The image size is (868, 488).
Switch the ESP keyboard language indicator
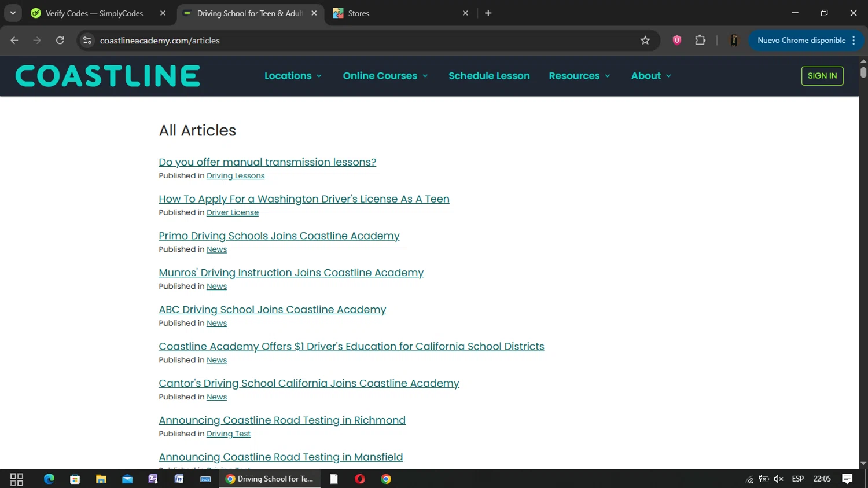(x=798, y=479)
